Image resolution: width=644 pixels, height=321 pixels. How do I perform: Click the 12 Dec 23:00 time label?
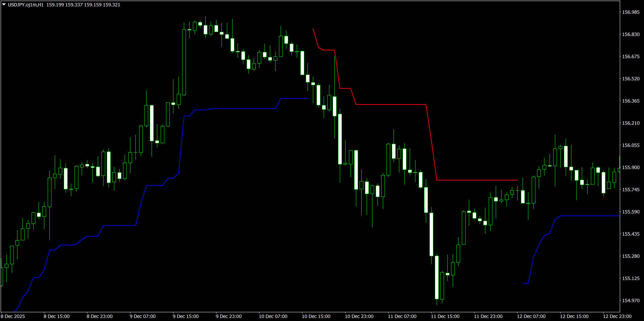click(617, 316)
